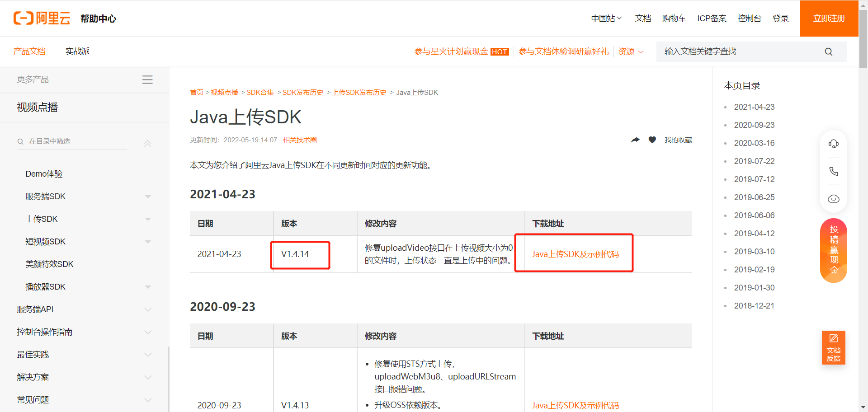Click the phone contact icon

pyautogui.click(x=833, y=171)
